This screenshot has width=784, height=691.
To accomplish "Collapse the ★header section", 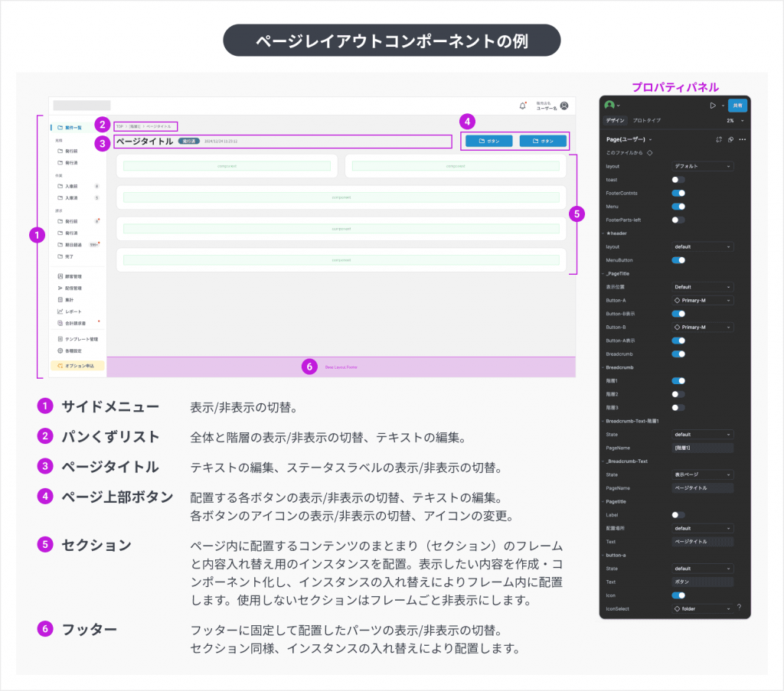I will coord(603,233).
